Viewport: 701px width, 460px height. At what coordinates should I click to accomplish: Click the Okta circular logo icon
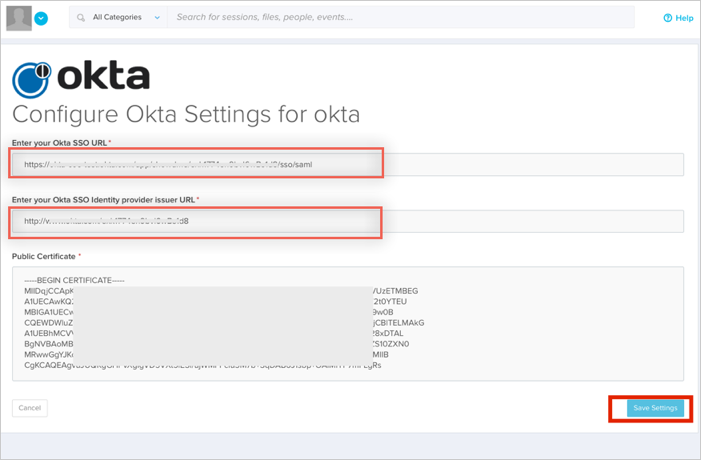click(31, 80)
